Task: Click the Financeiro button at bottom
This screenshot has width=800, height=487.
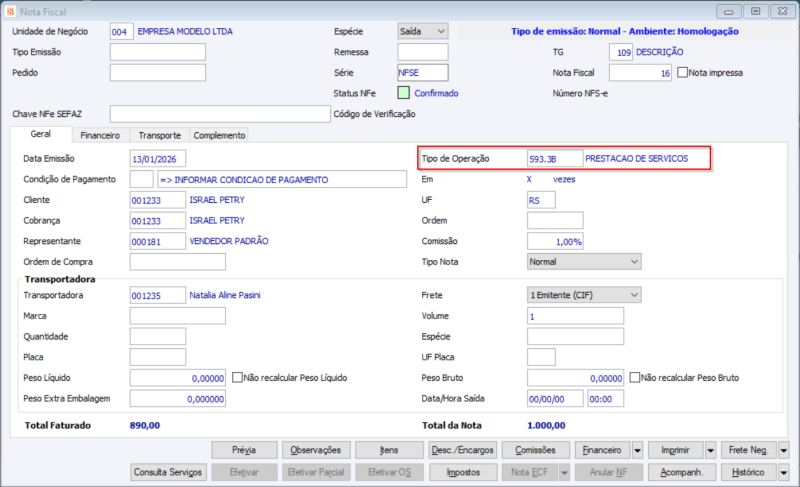Action: coord(603,450)
